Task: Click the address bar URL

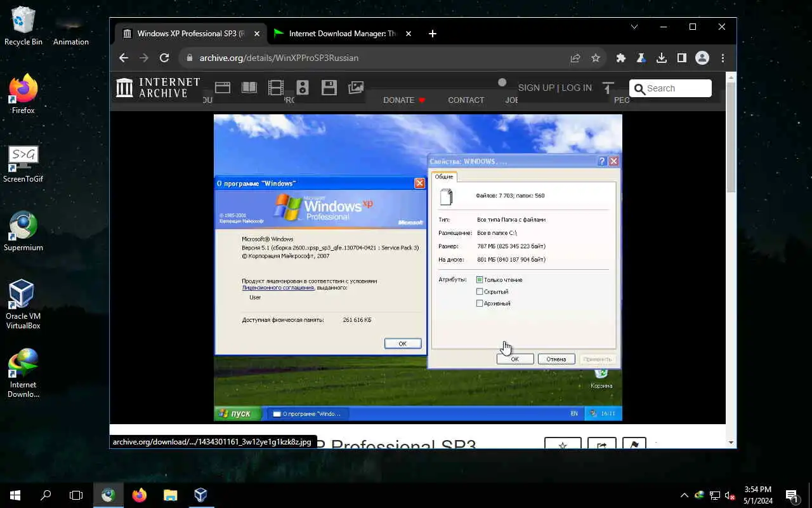Action: tap(279, 58)
